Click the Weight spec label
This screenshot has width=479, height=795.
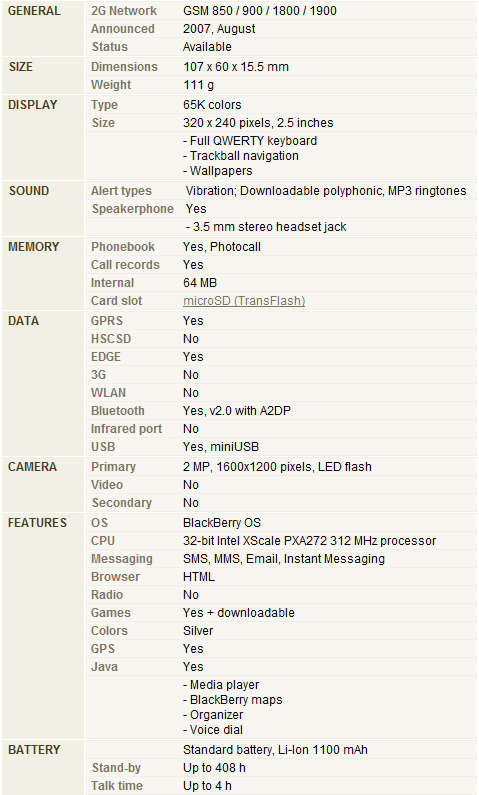point(111,85)
